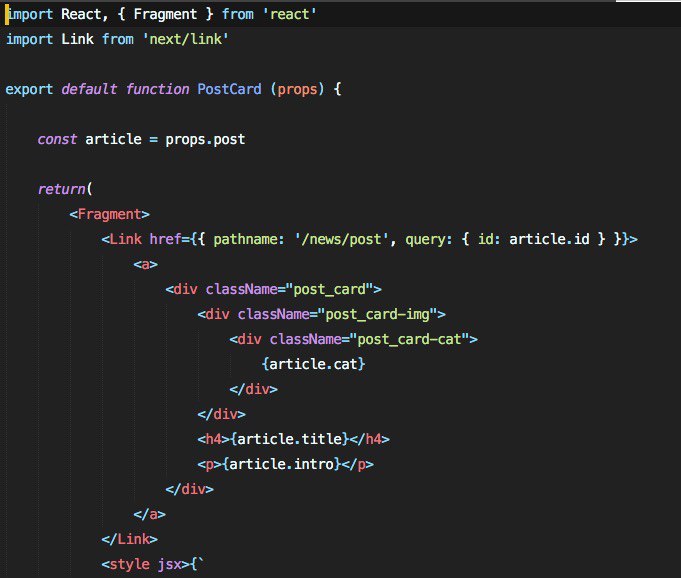This screenshot has width=681, height=578.
Task: Click the {article.cat} expression
Action: pos(313,364)
